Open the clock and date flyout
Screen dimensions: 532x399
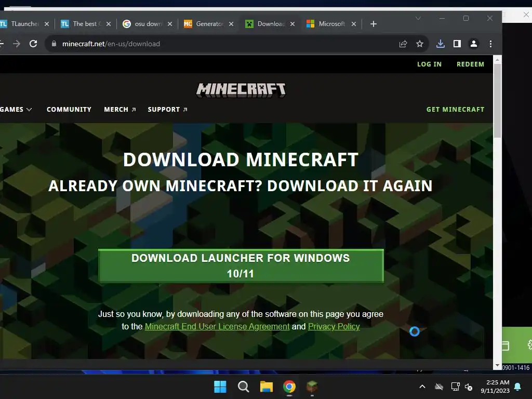[495, 387]
